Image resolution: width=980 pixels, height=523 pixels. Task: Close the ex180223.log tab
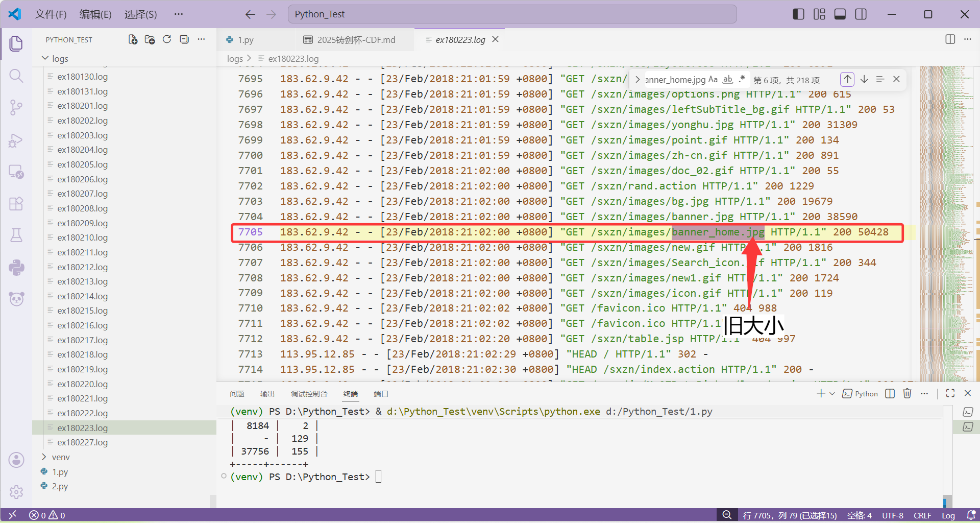(495, 39)
